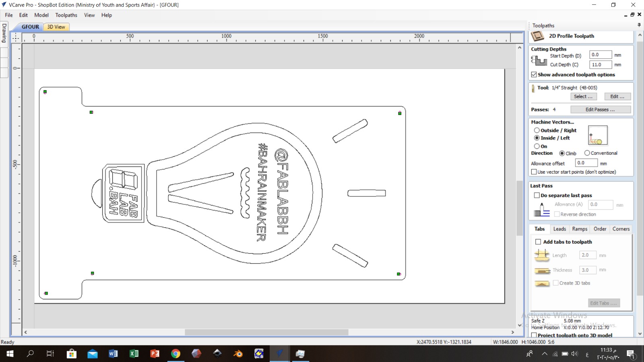Image resolution: width=644 pixels, height=362 pixels.
Task: Click the 1/4" Straight tool bit icon
Action: pos(533,88)
